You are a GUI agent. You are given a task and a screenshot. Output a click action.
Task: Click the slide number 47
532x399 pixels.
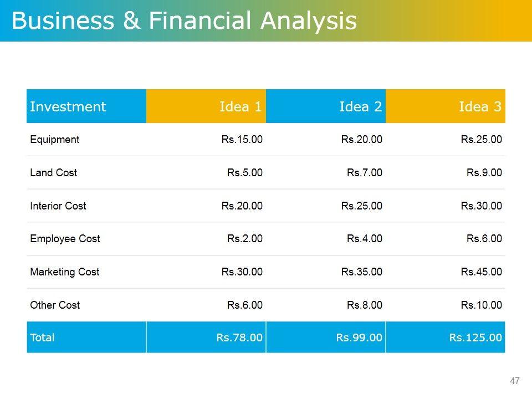(515, 381)
